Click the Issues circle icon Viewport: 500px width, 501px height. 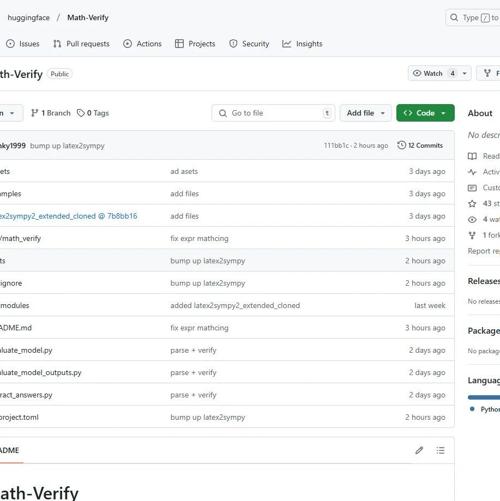(x=10, y=44)
